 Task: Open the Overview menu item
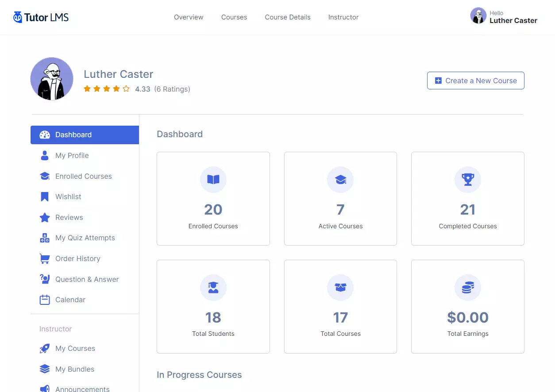(x=189, y=17)
